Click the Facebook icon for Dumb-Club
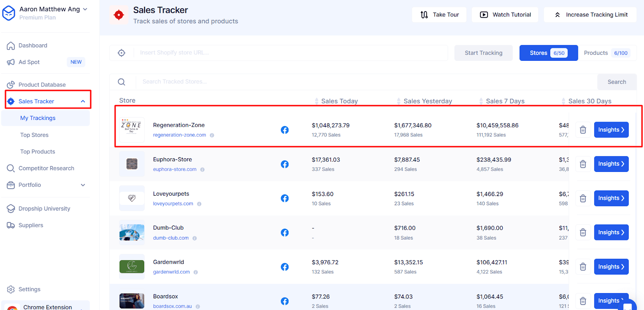Screen dimensions: 644x310 point(285,233)
